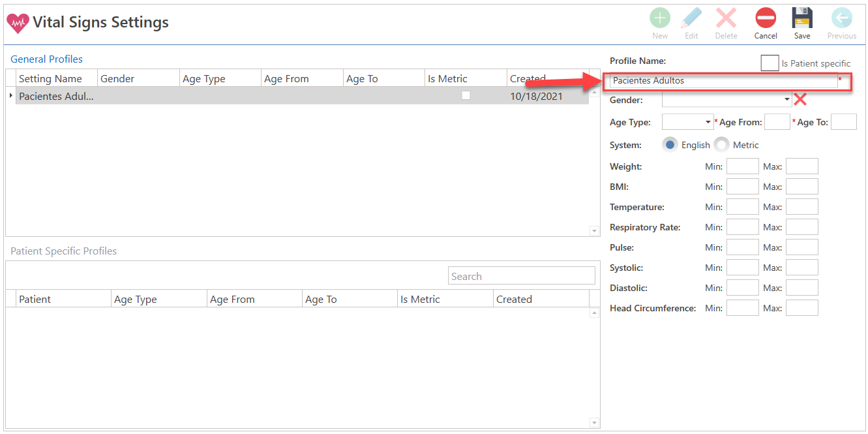Sort Patient Specific Profiles by Age Type
This screenshot has height=434, width=868.
tap(159, 299)
